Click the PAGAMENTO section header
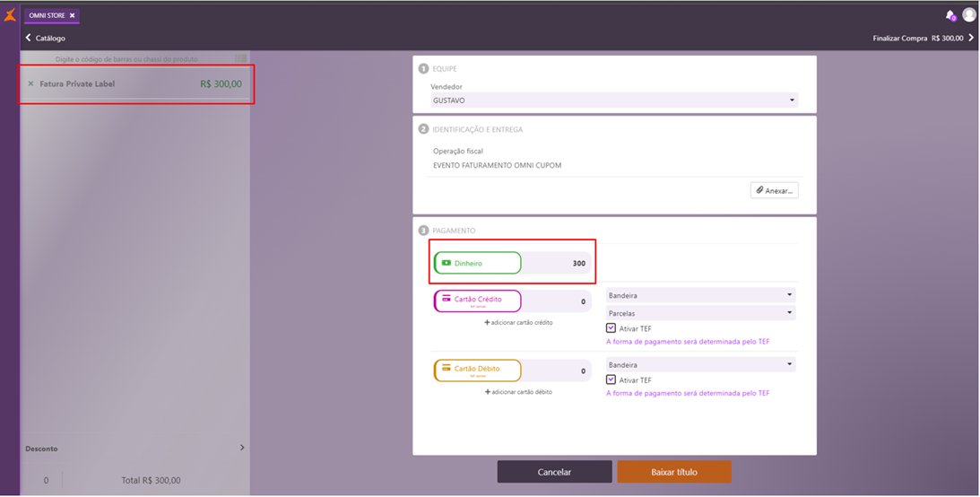Image resolution: width=980 pixels, height=497 pixels. (454, 231)
